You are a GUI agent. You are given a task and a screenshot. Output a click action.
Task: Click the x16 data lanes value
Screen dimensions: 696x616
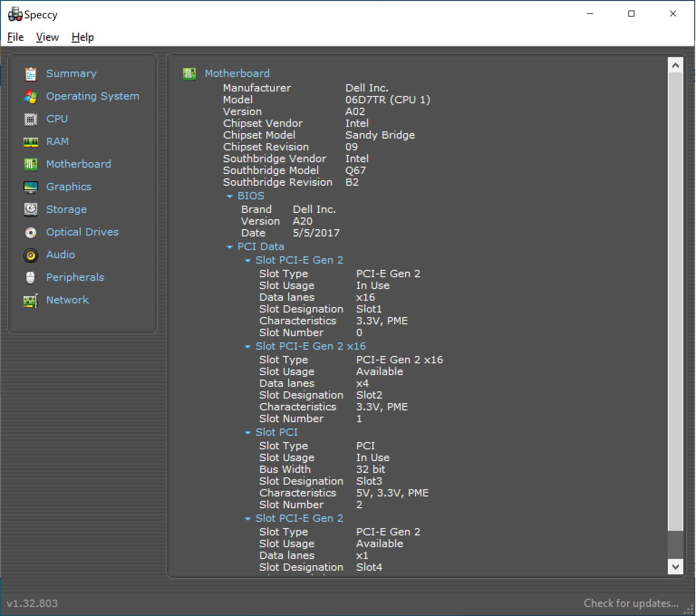click(x=366, y=297)
